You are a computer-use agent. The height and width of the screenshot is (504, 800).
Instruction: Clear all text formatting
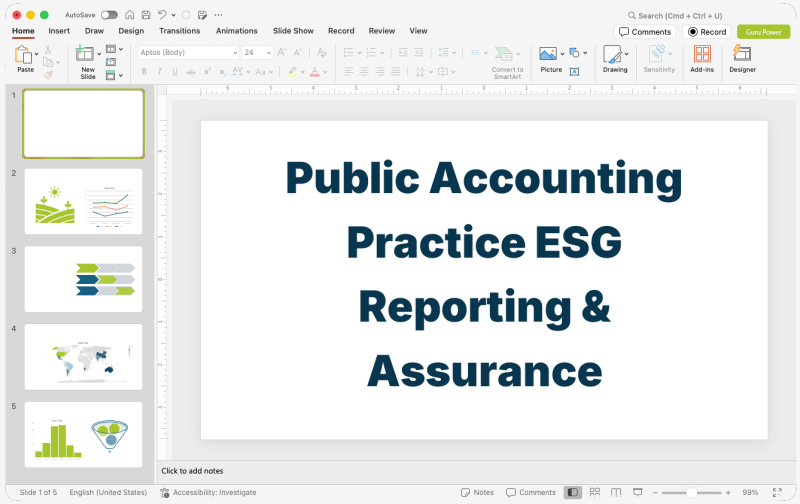[x=321, y=52]
